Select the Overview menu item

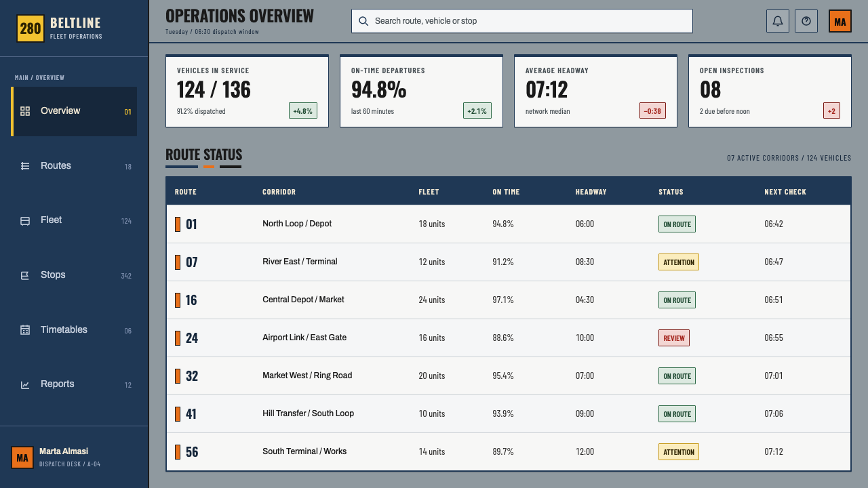[x=74, y=111]
